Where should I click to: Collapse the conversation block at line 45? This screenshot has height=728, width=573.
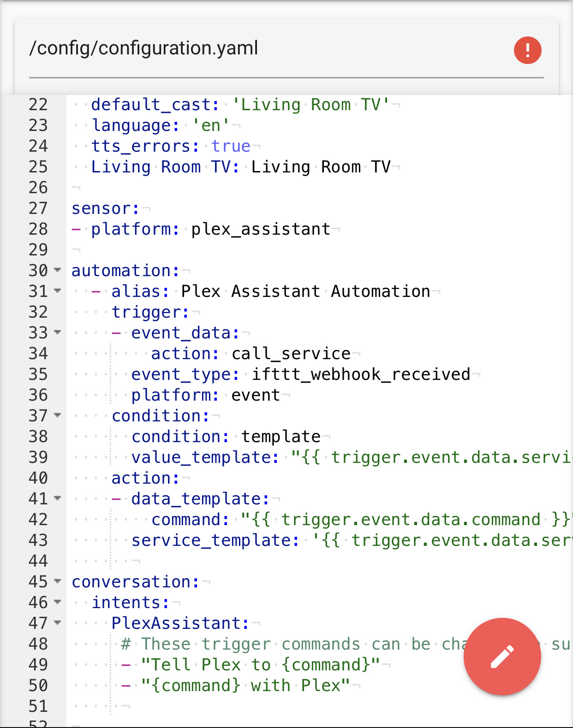58,581
